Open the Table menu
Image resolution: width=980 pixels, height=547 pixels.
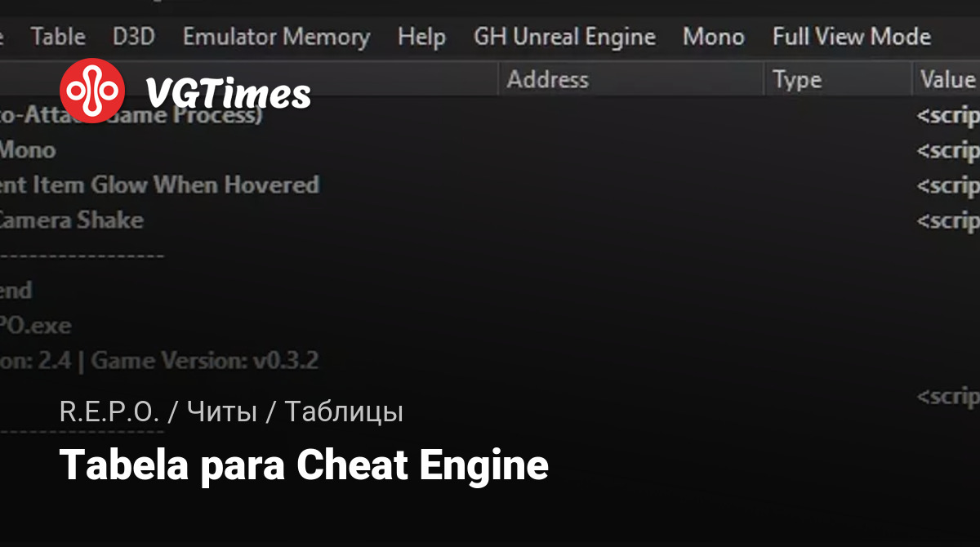coord(58,37)
